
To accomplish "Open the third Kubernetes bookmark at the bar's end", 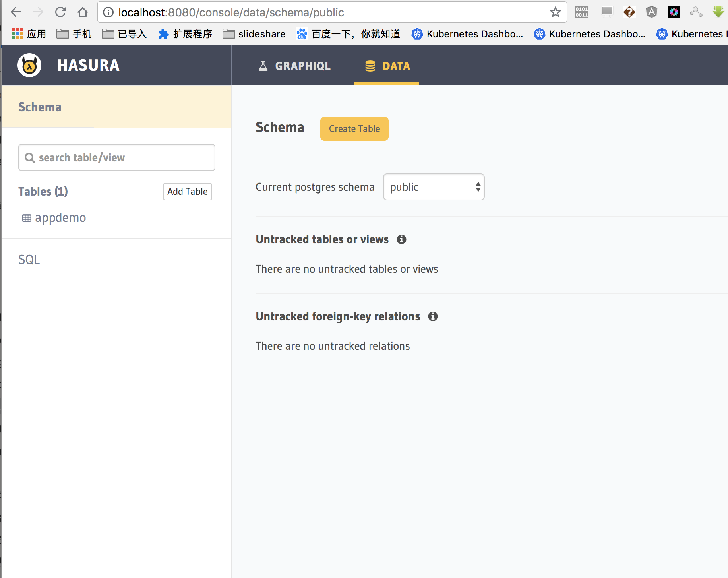I will 692,34.
